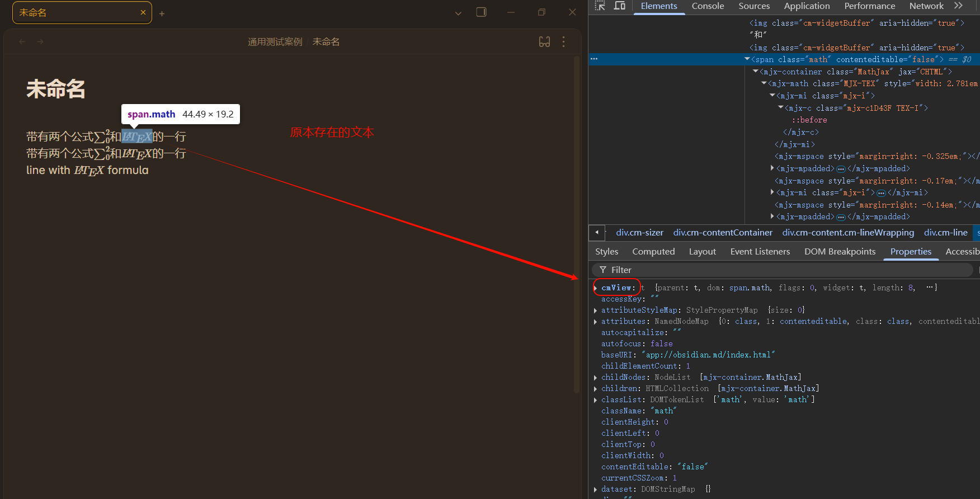980x499 pixels.
Task: Navigate back with the left arrow
Action: (22, 42)
